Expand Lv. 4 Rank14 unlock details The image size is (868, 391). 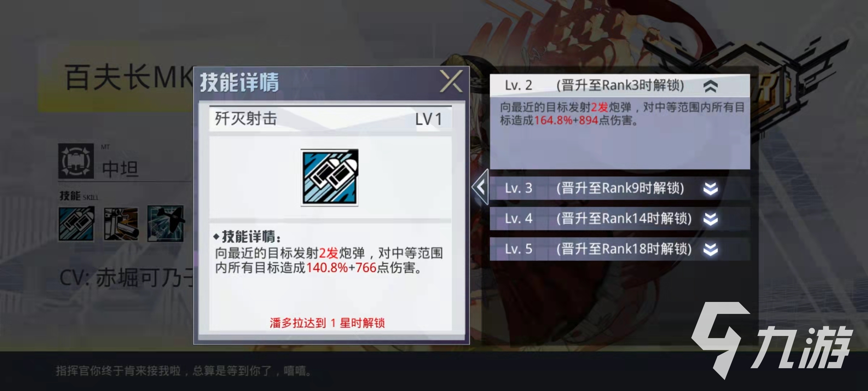(x=710, y=219)
